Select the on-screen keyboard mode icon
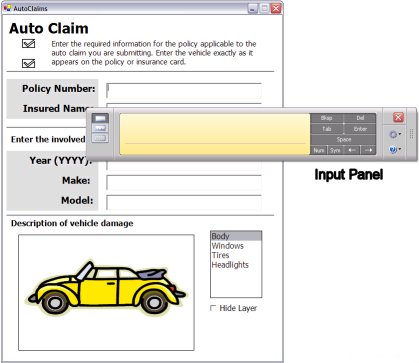Screen dimensions: 419x363 pyautogui.click(x=100, y=138)
